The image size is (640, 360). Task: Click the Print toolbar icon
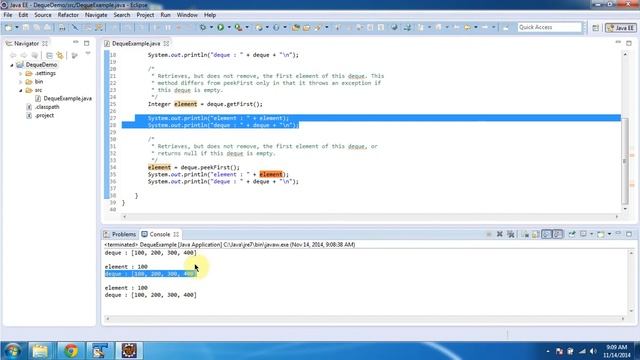point(62,27)
